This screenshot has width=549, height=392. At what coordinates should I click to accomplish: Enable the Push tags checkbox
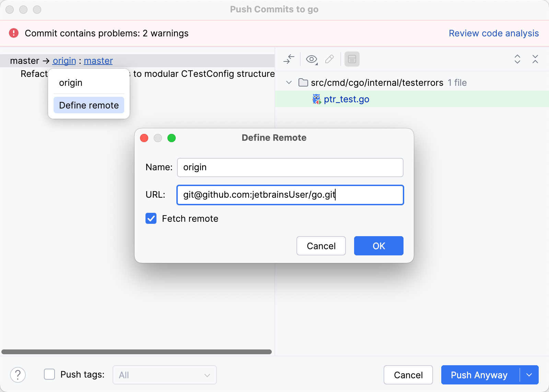tap(49, 374)
